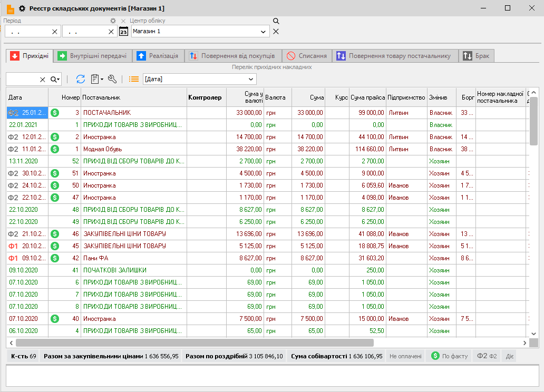Open the [Дата] grouping dropdown
Image resolution: width=544 pixels, height=392 pixels.
pos(251,79)
